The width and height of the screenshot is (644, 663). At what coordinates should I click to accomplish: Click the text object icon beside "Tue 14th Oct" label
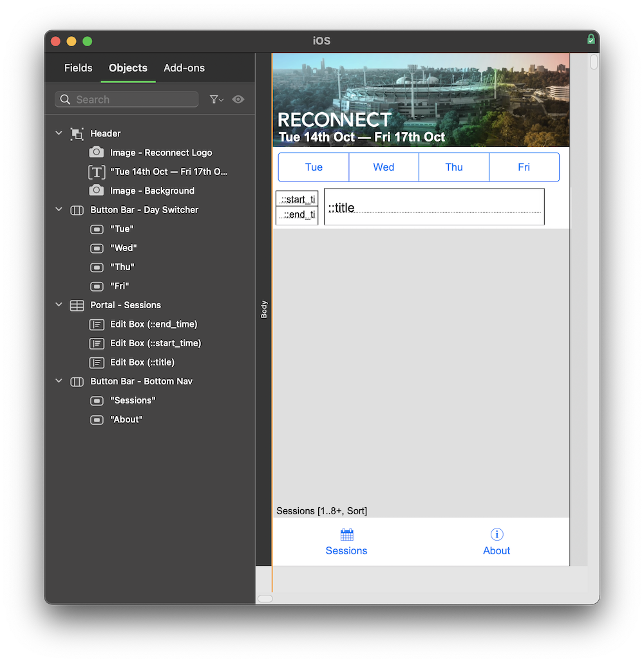click(97, 172)
